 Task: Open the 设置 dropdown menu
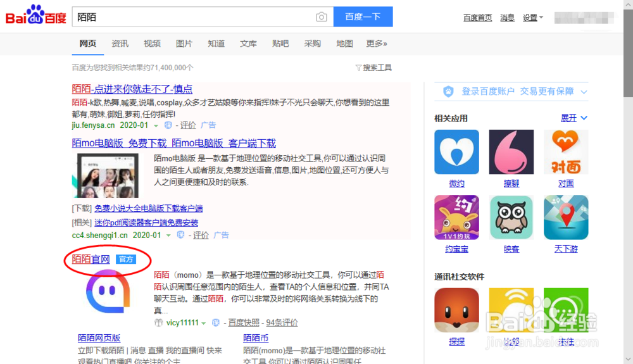click(x=533, y=17)
